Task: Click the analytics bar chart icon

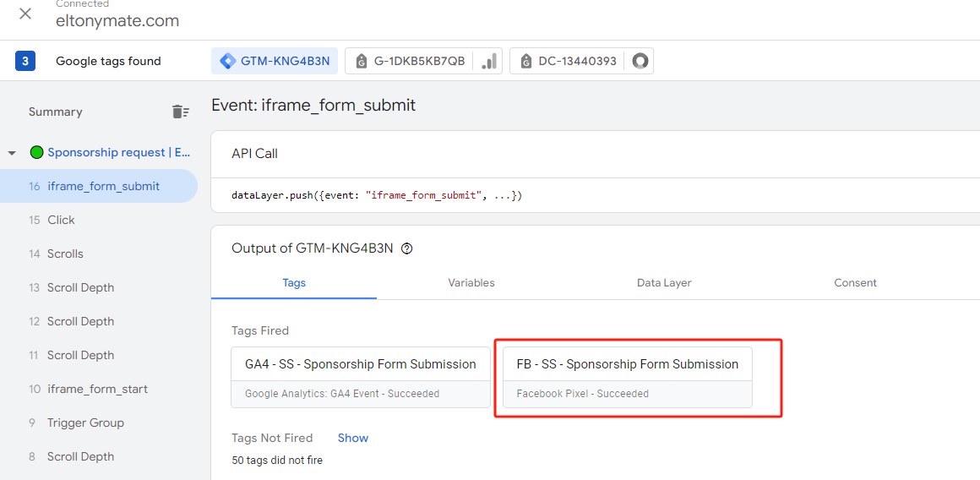Action: [x=489, y=61]
